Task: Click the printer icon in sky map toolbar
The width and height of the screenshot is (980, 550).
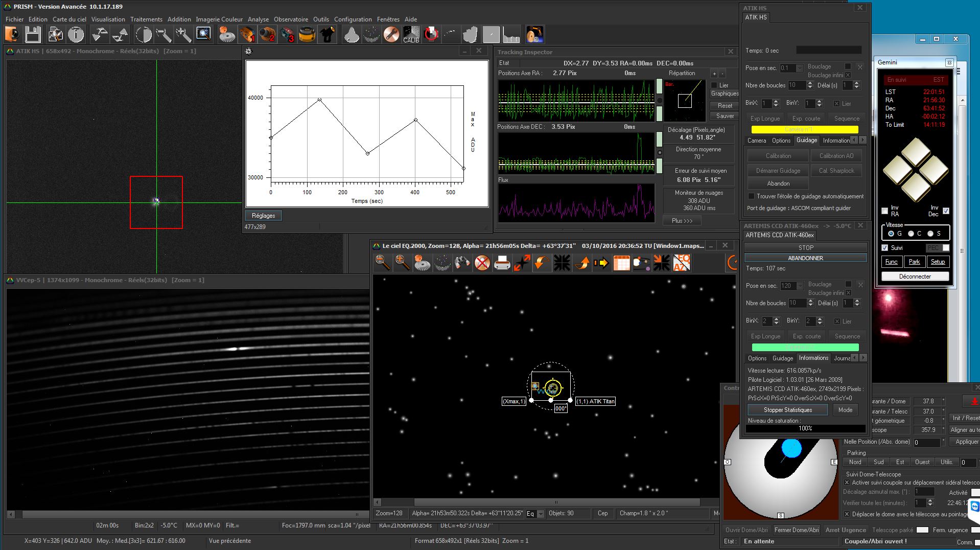Action: 502,263
